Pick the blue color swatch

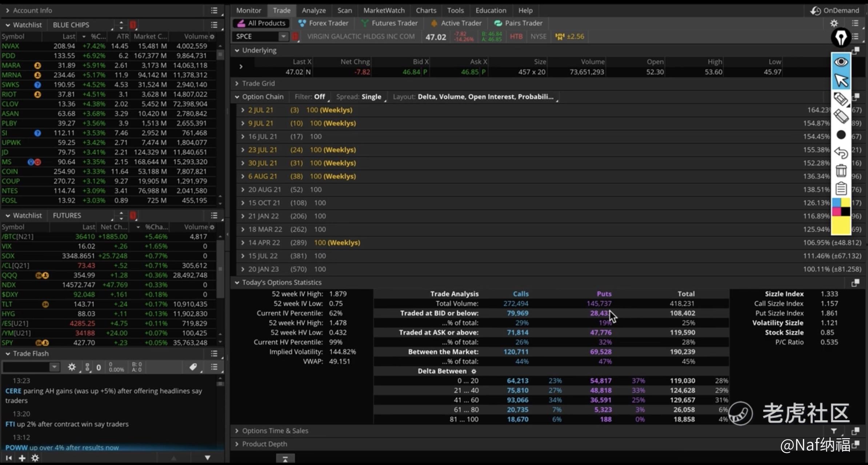[836, 203]
